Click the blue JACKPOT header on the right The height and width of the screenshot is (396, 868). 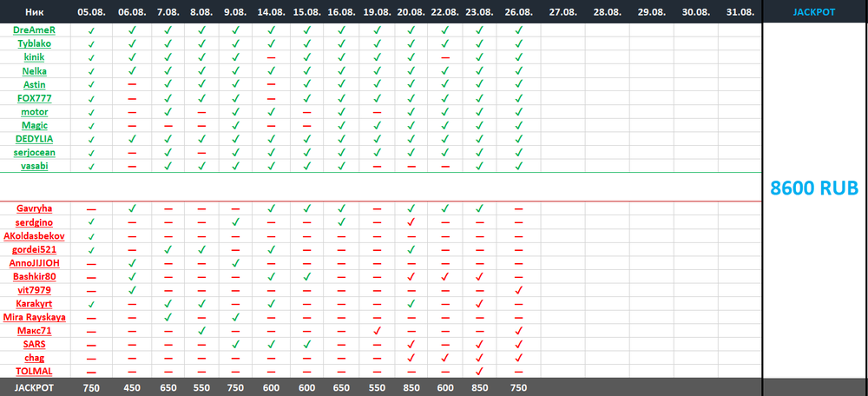pos(814,10)
